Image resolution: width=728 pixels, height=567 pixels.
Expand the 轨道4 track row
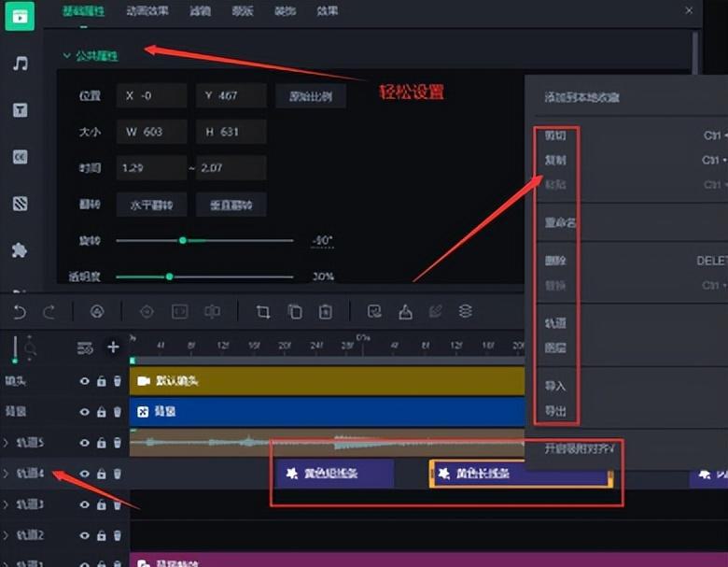coord(6,474)
